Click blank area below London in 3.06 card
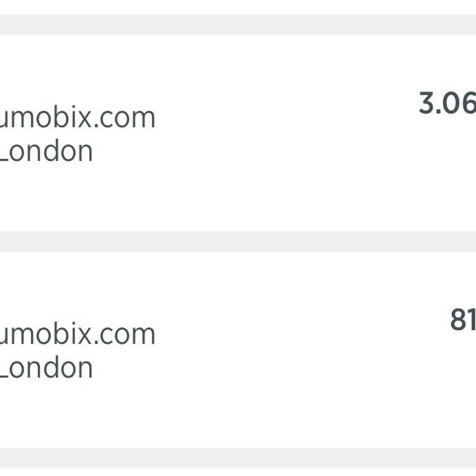 (x=46, y=198)
